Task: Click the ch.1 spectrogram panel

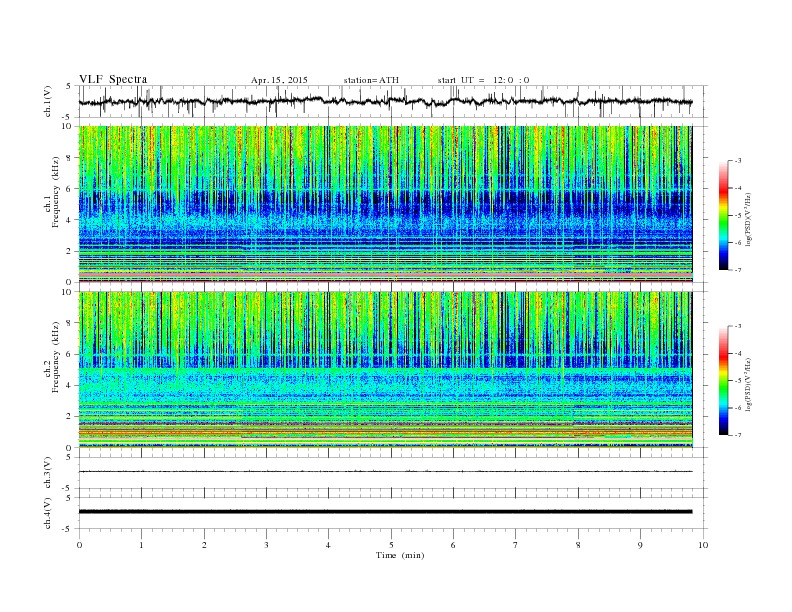Action: pos(385,204)
